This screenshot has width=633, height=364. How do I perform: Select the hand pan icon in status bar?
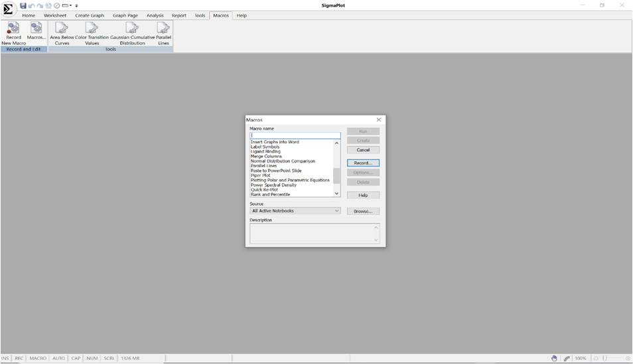(554, 359)
